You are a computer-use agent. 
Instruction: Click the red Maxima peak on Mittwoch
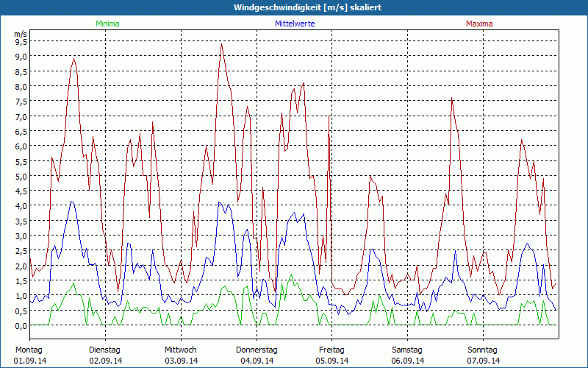click(222, 44)
